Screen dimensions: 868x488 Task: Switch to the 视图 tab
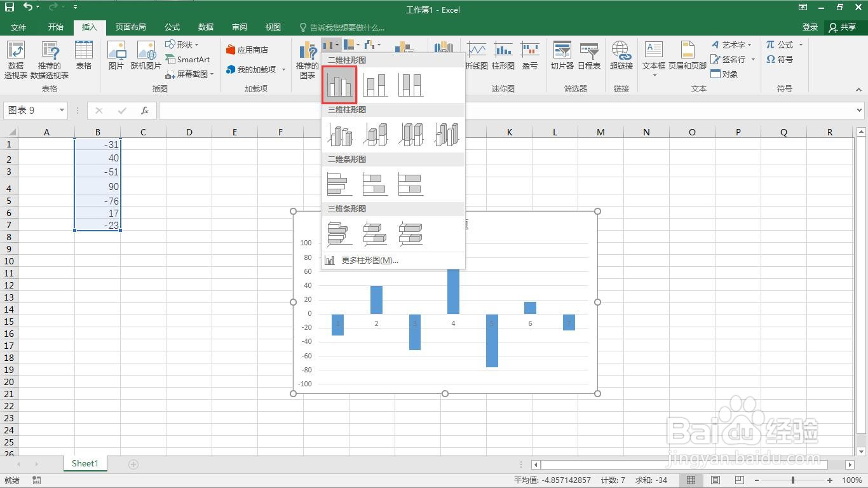pyautogui.click(x=273, y=27)
